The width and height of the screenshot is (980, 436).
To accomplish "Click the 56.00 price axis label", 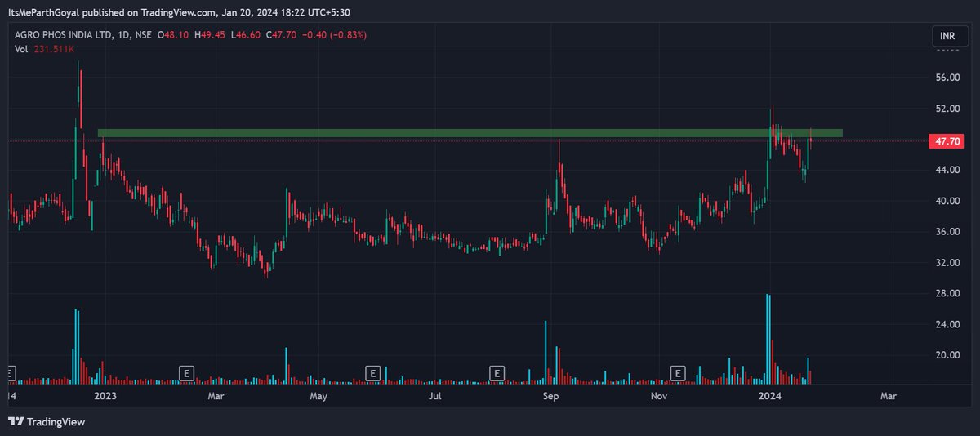I will 947,78.
